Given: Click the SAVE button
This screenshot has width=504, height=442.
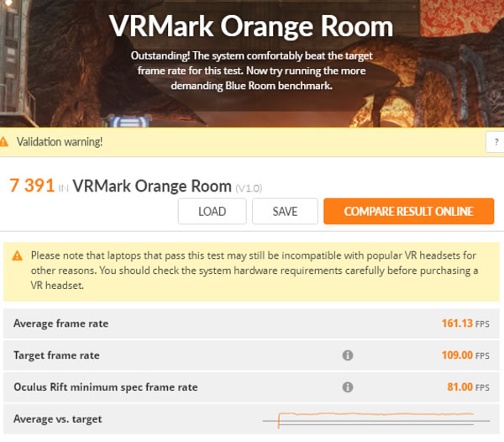Looking at the screenshot, I should pyautogui.click(x=285, y=211).
